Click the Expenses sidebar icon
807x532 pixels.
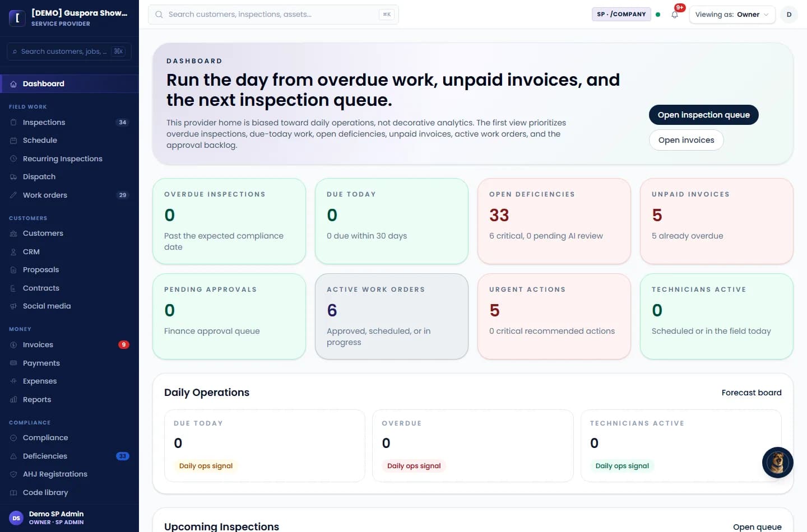tap(13, 381)
